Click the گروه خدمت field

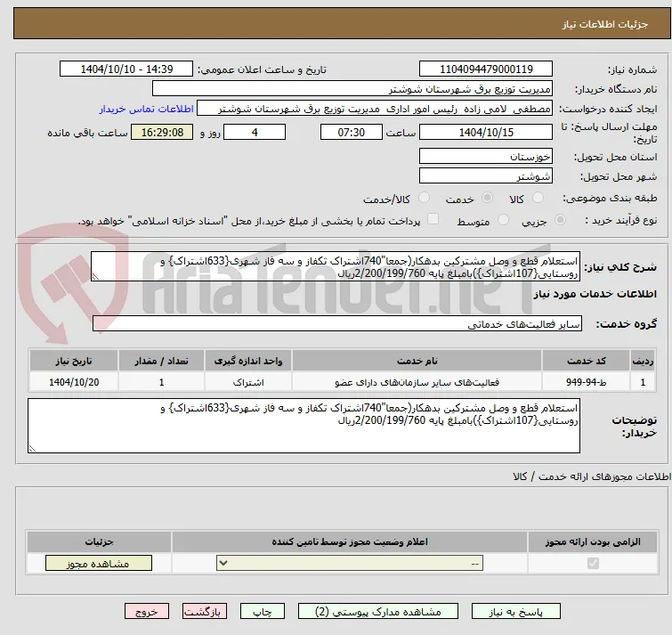click(x=336, y=323)
